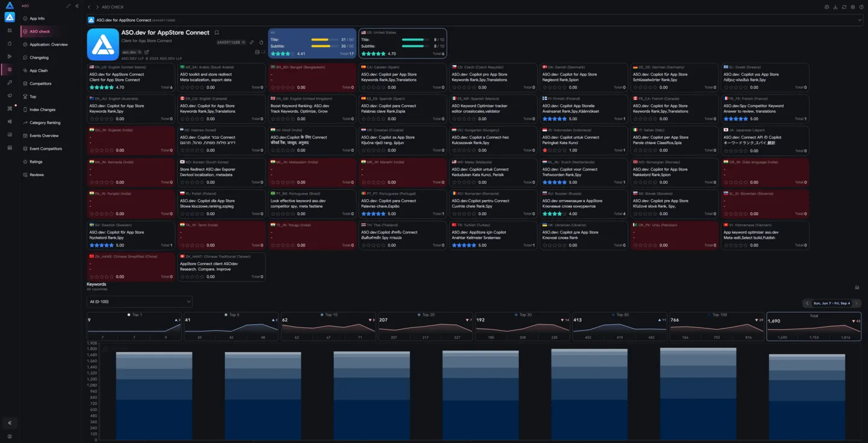The height and width of the screenshot is (443, 868).
Task: Click the save icon right of Keywords section
Action: tap(857, 287)
